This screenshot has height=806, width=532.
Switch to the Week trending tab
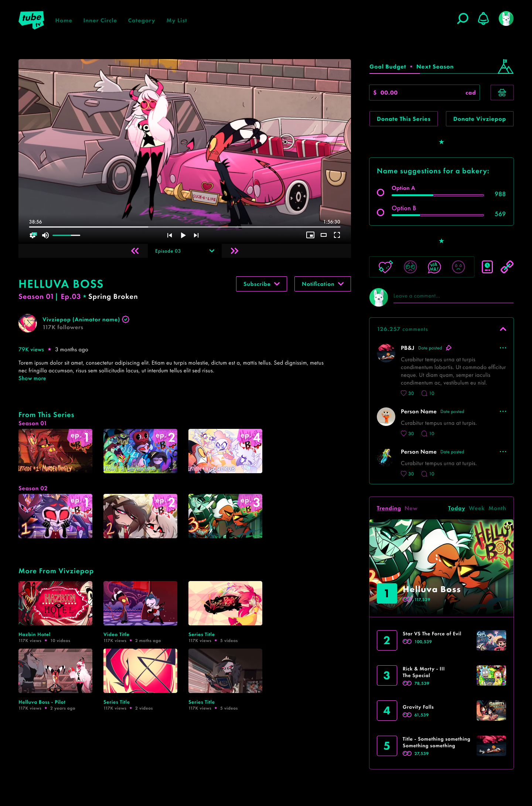click(477, 508)
